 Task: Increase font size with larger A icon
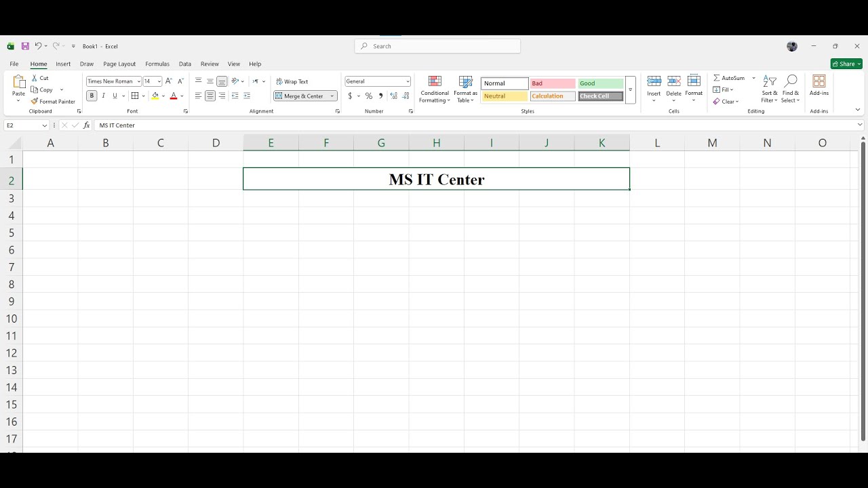tap(169, 81)
